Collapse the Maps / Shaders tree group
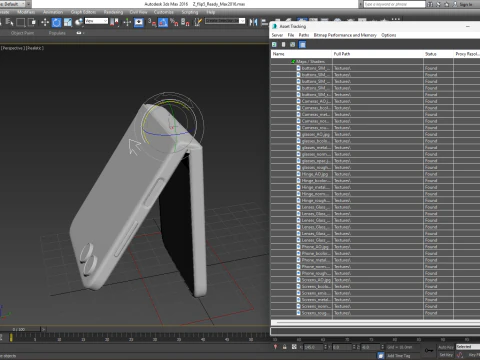Screen dimensions: 480x360 click(x=293, y=62)
